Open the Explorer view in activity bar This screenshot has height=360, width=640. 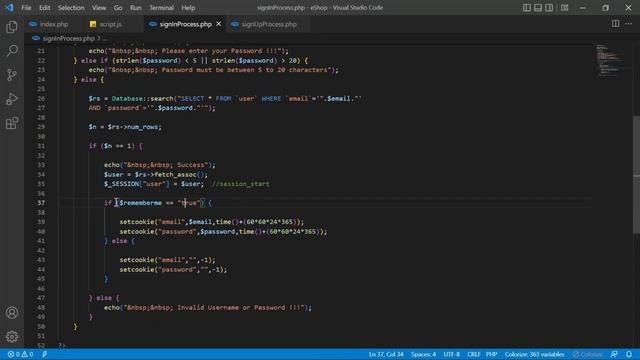coord(12,27)
